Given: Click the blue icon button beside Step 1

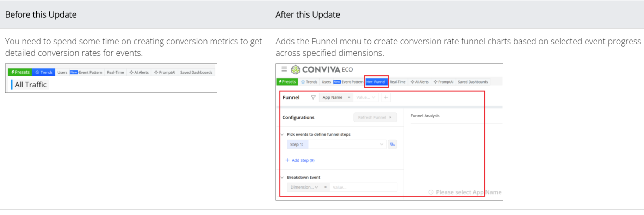Looking at the screenshot, I should [x=392, y=145].
